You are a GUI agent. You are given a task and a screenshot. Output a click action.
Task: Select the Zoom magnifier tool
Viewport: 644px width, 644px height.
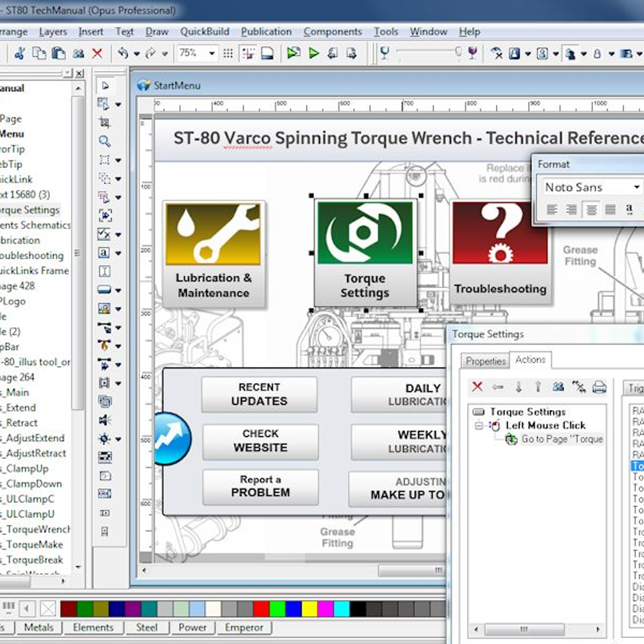(x=105, y=141)
